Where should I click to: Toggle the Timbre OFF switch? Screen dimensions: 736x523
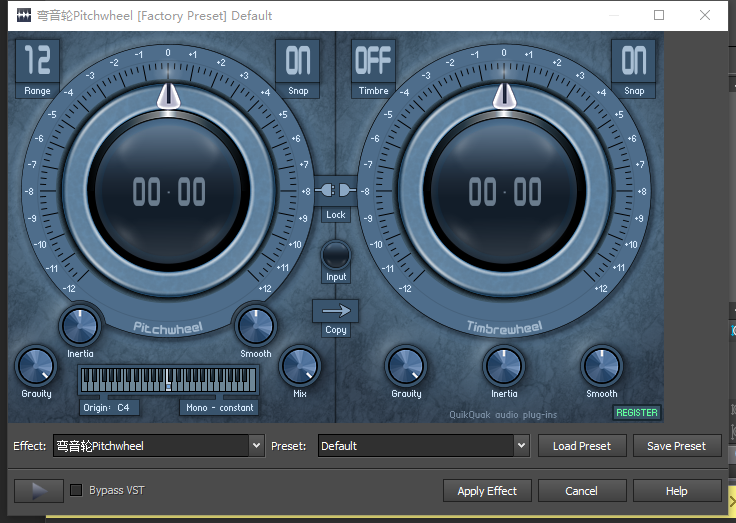(373, 61)
